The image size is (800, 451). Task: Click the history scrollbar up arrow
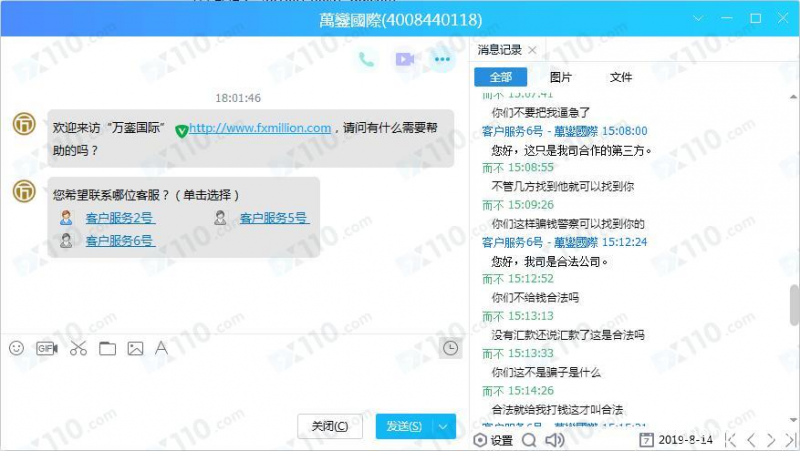(x=793, y=96)
